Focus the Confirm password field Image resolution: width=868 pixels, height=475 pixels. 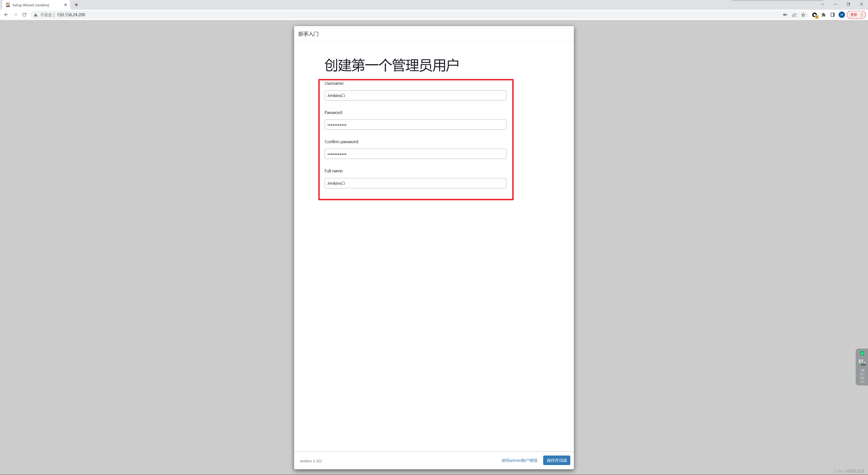click(x=415, y=154)
